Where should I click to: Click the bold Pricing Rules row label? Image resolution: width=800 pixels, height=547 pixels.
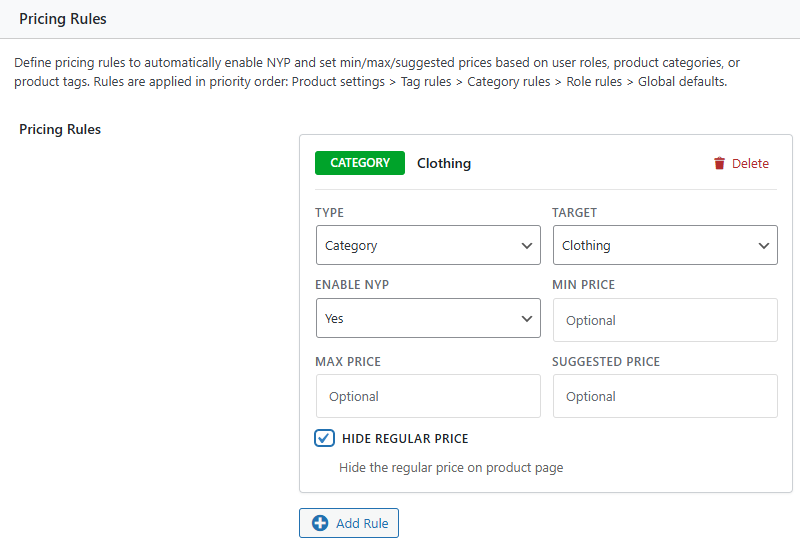coord(60,130)
